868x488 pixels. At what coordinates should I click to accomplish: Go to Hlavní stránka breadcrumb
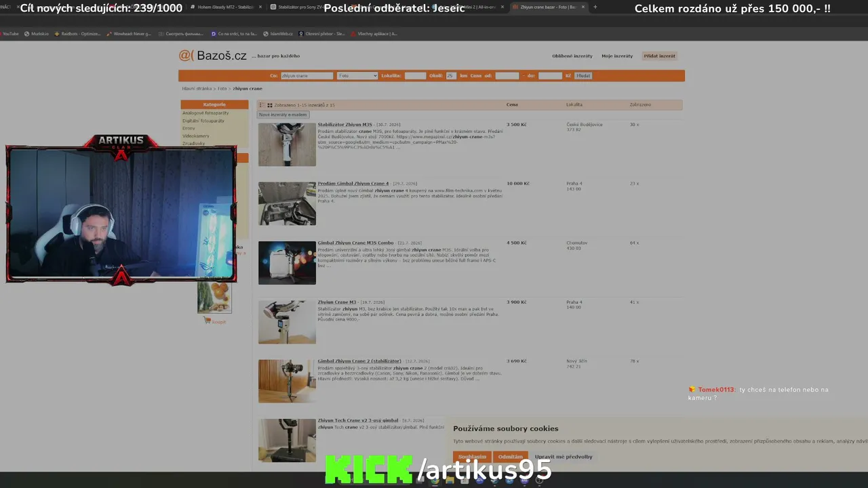[197, 89]
